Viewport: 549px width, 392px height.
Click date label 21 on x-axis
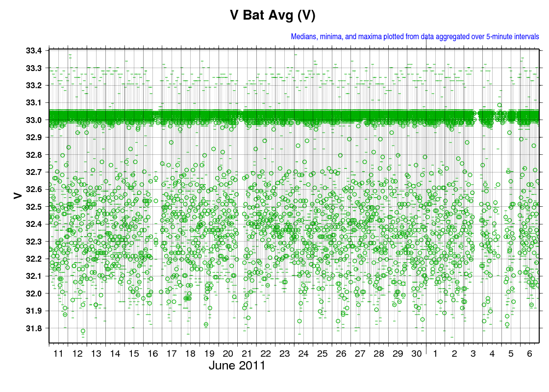[x=247, y=353]
